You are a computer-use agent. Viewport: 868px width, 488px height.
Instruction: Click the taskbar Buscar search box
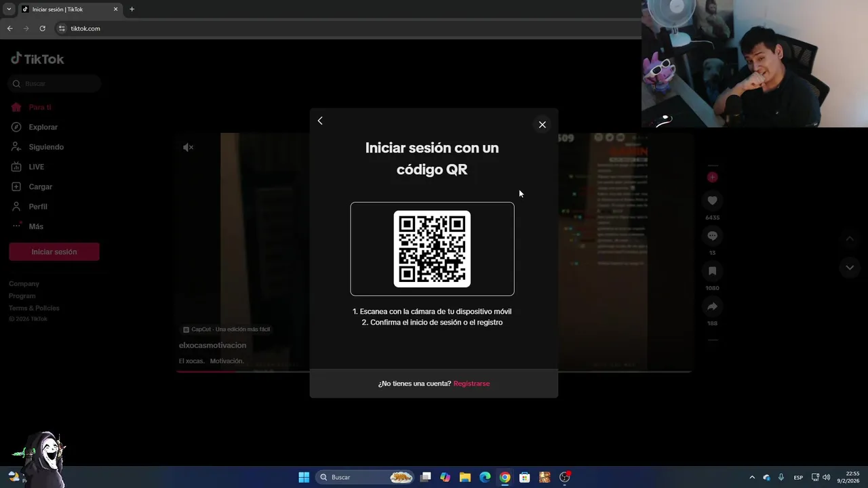click(366, 477)
